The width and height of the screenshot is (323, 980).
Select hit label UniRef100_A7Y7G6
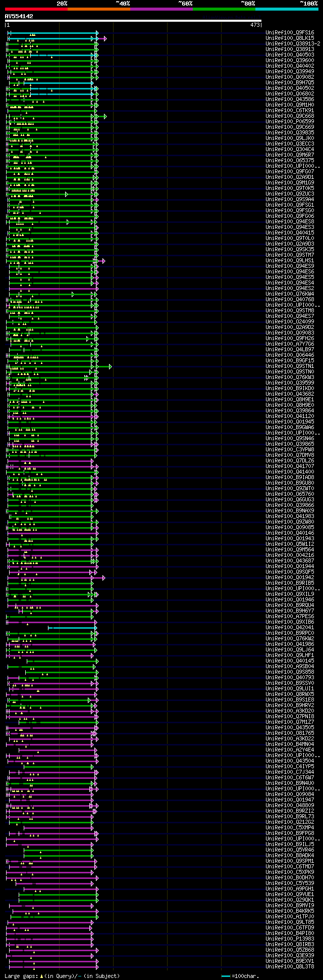pyautogui.click(x=290, y=344)
